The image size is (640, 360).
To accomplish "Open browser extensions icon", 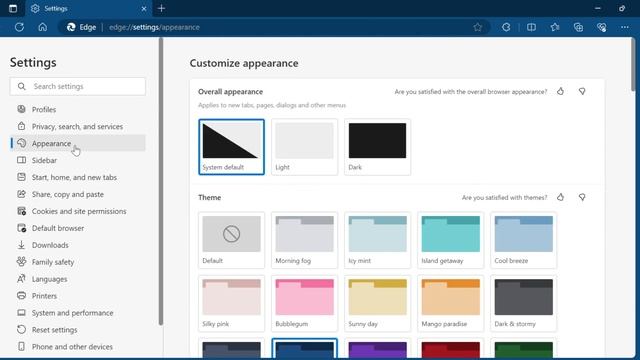I will (x=506, y=27).
